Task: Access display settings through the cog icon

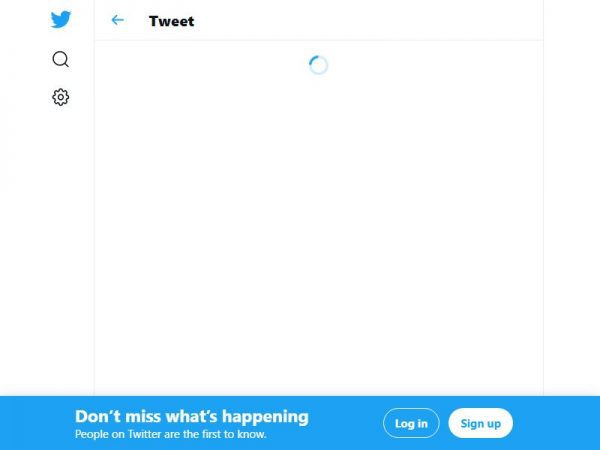Action: 60,97
